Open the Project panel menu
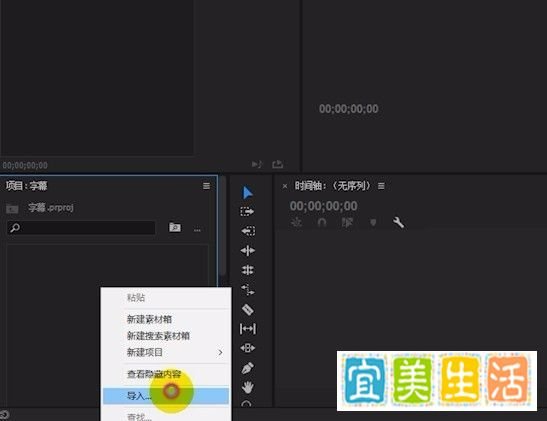Screen dimensions: 547x421 pyautogui.click(x=207, y=186)
